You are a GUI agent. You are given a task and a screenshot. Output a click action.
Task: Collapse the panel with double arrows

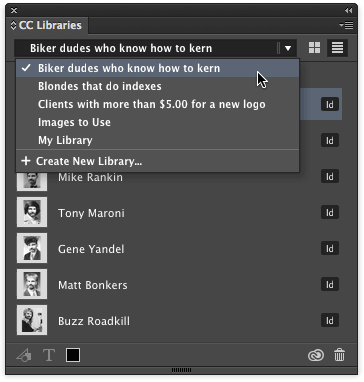[349, 11]
